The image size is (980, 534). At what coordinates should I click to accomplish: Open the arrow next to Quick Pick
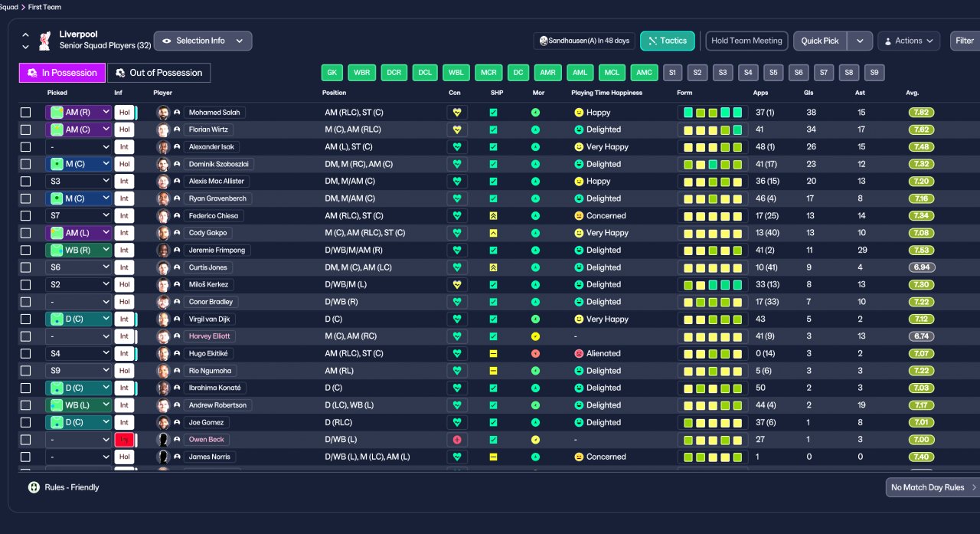point(860,41)
